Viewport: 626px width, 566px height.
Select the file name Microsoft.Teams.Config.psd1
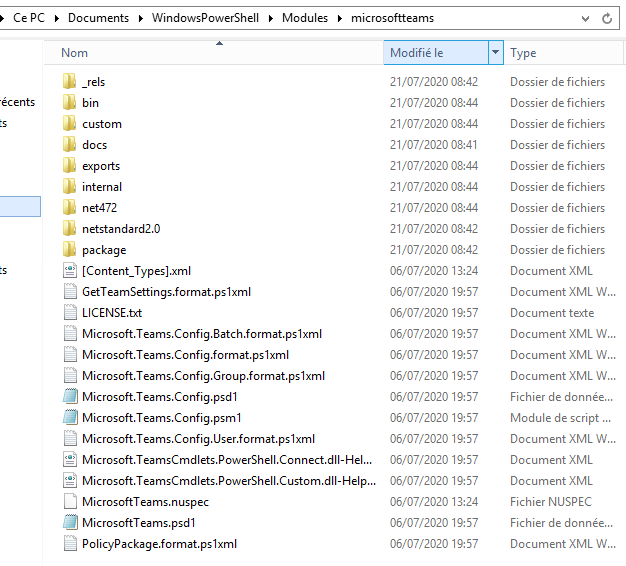160,397
